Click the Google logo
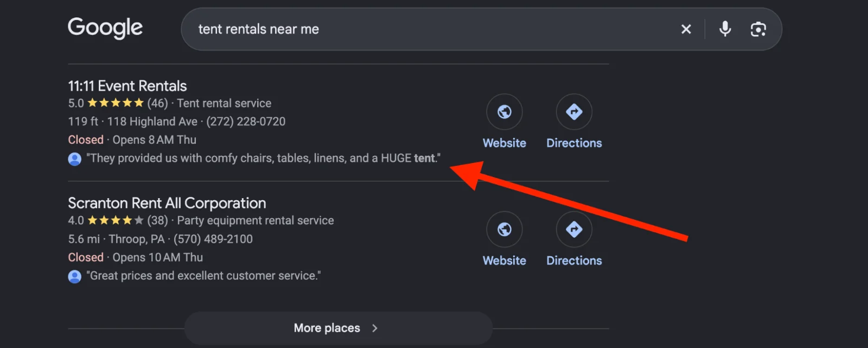Screen dimensions: 868x348 [105, 28]
